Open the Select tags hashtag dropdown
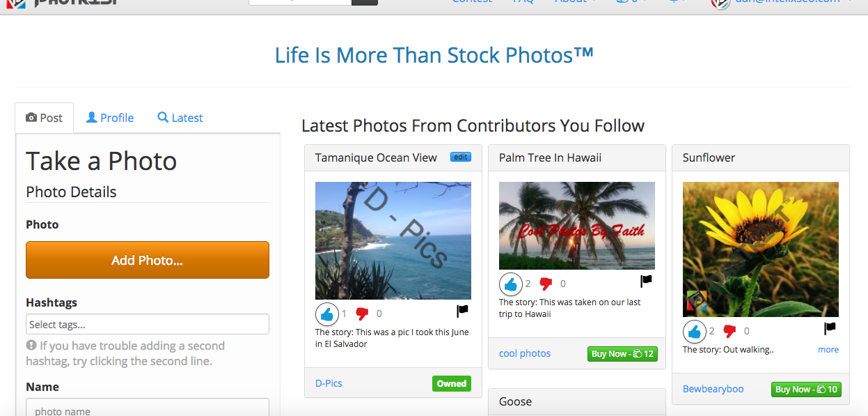The height and width of the screenshot is (416, 868). tap(148, 324)
